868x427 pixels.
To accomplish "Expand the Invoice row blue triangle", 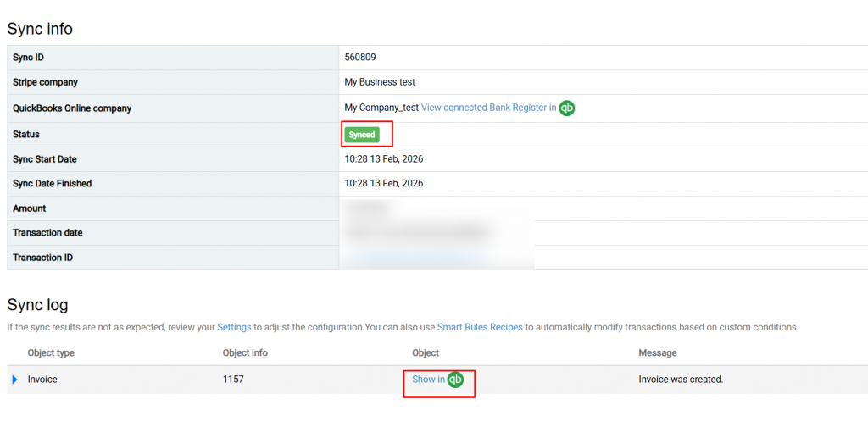I will pyautogui.click(x=15, y=380).
